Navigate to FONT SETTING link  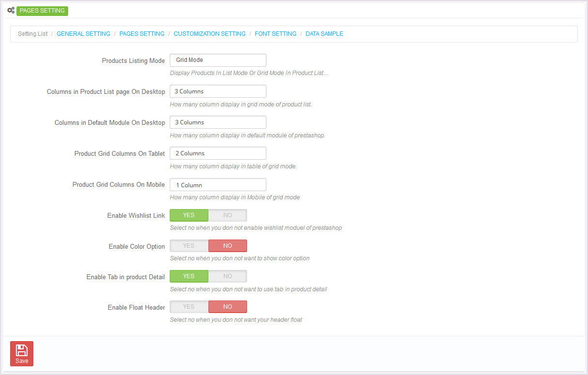tap(276, 34)
